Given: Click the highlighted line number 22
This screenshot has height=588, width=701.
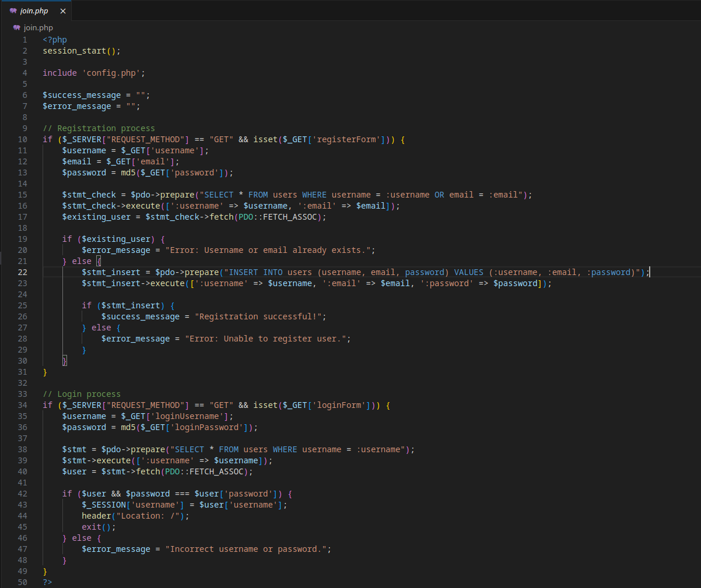Looking at the screenshot, I should click(x=22, y=272).
